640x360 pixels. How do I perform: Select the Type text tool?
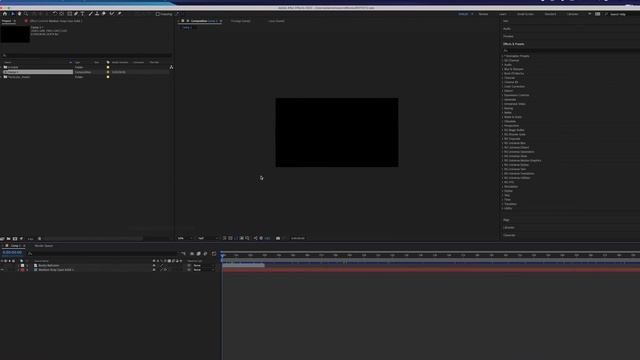pyautogui.click(x=82, y=14)
